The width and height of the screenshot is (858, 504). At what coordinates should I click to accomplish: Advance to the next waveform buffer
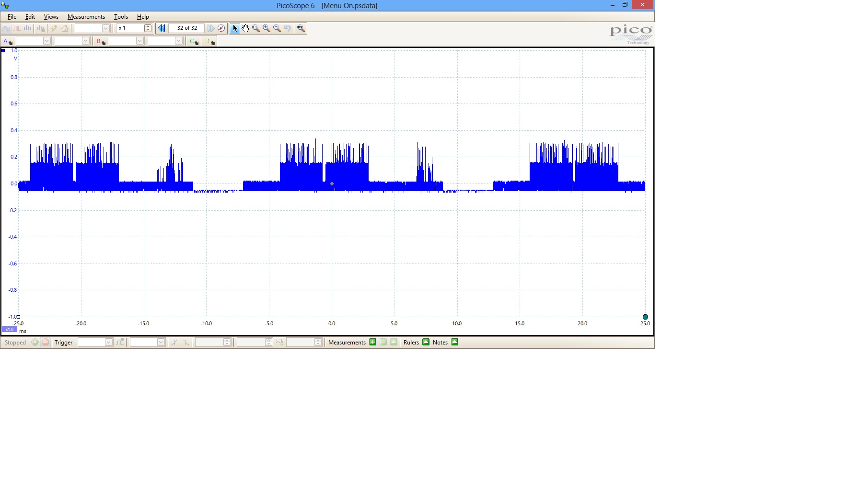pyautogui.click(x=211, y=28)
